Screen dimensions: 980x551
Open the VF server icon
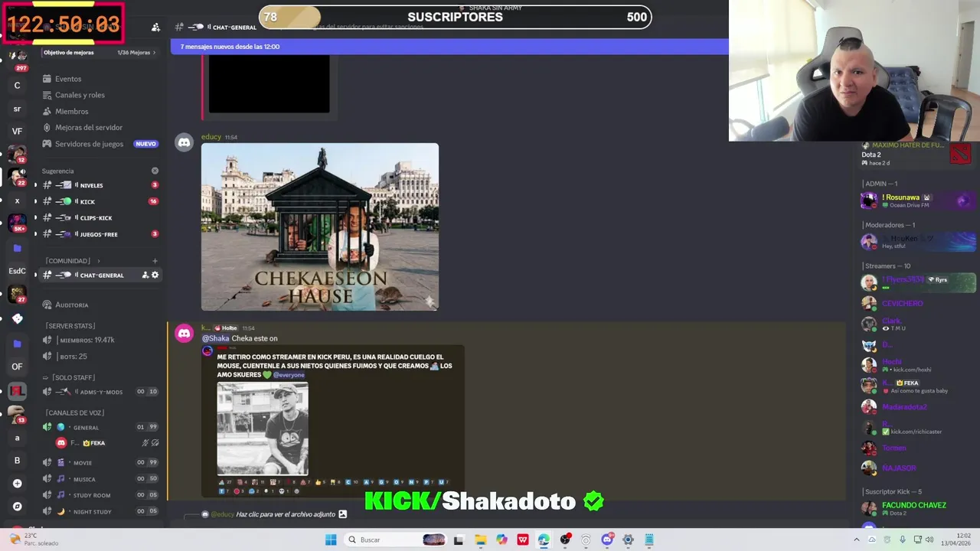pos(17,132)
